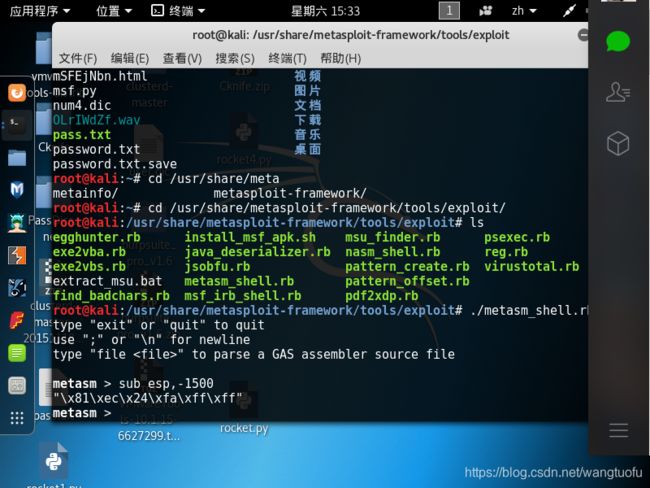Click psexec.rb in terminal listing

(517, 237)
